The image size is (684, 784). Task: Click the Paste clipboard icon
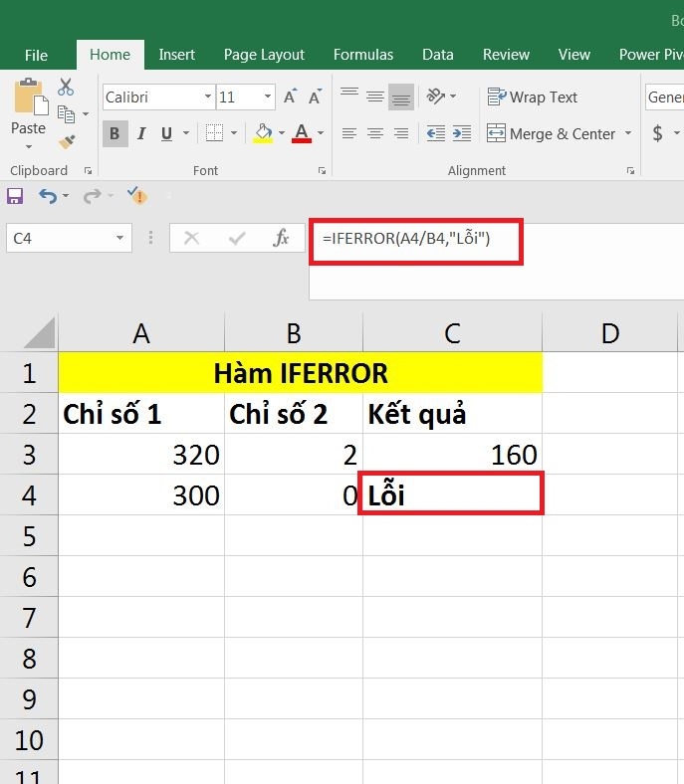(30, 98)
